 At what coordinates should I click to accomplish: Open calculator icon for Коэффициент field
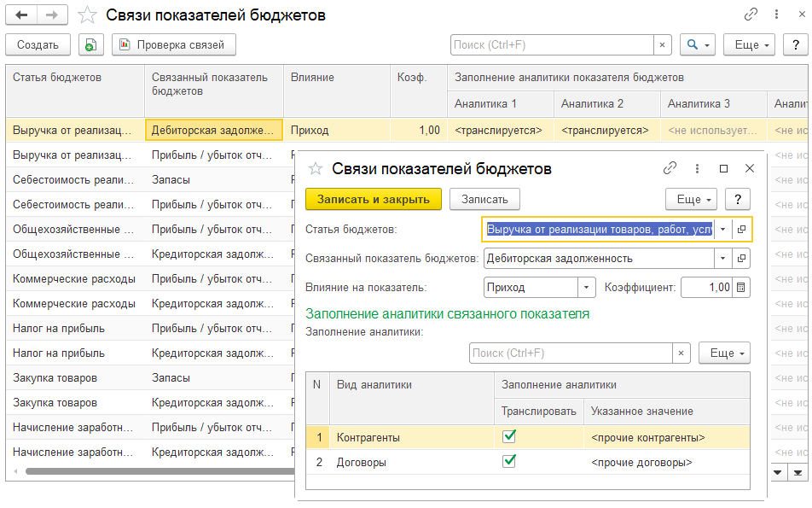(742, 288)
